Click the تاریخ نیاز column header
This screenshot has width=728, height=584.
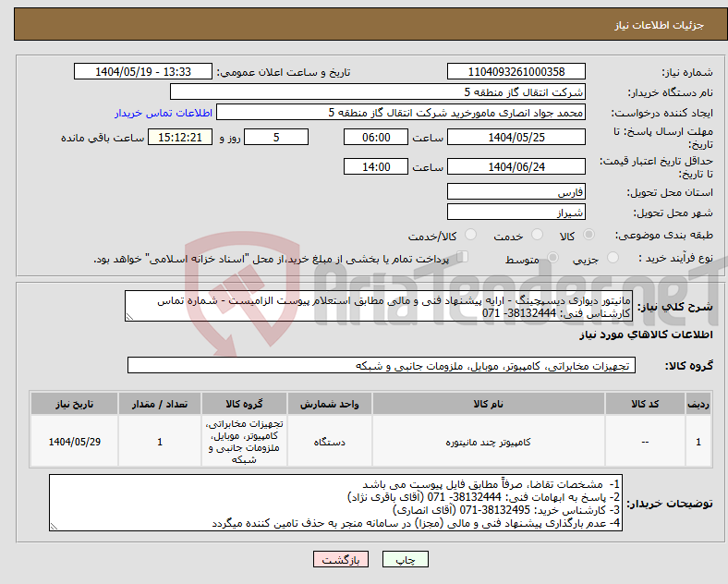(x=74, y=404)
